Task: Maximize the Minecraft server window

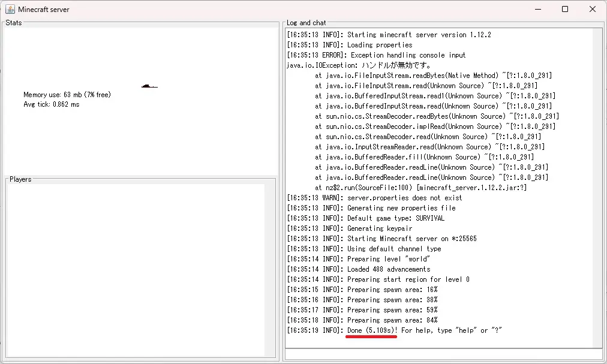Action: pos(565,10)
